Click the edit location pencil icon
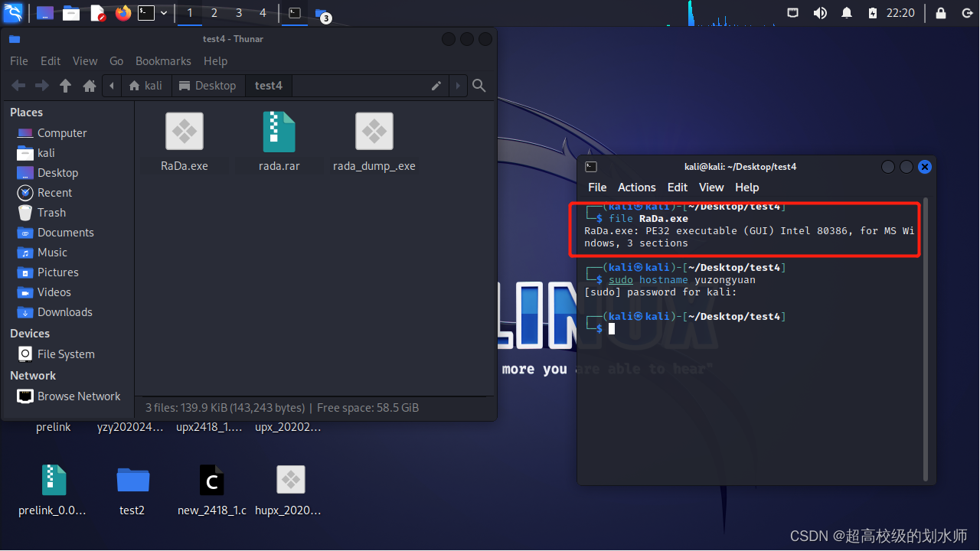 [x=436, y=86]
